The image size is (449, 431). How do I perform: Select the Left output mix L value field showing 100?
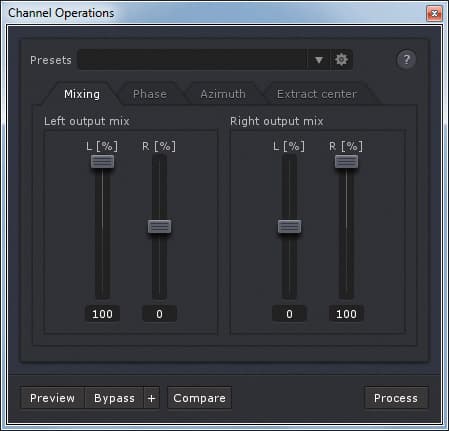pos(102,314)
